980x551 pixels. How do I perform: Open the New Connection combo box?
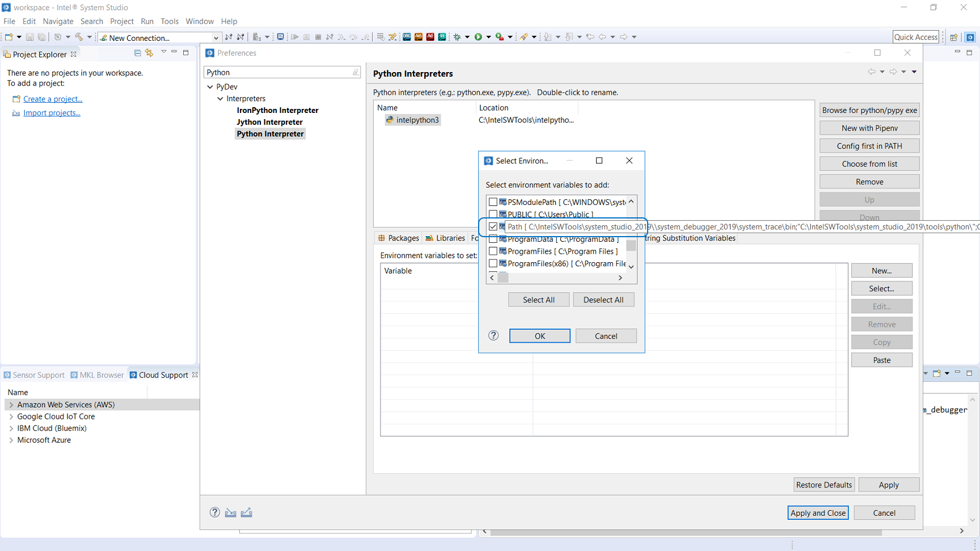coord(159,37)
